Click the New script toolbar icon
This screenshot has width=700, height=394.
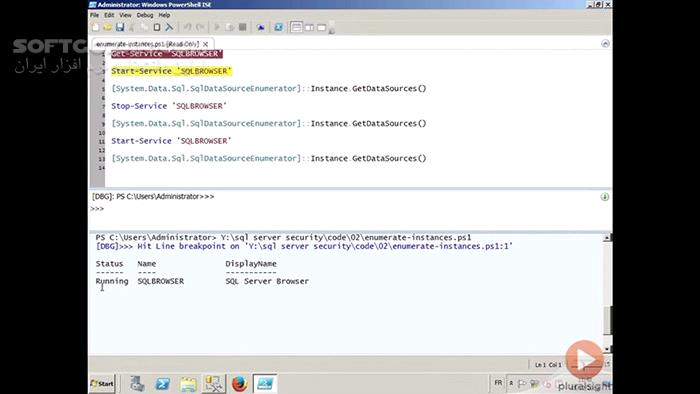(95, 27)
